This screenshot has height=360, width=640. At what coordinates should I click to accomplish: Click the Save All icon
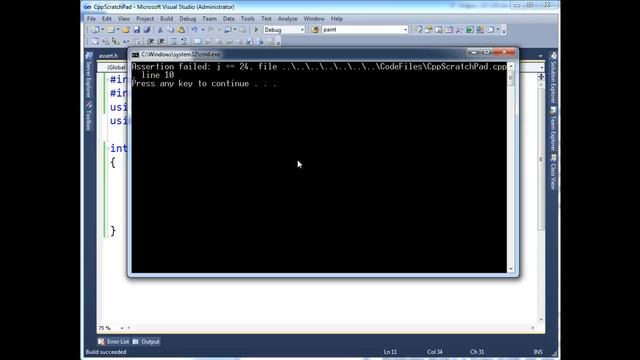pyautogui.click(x=147, y=29)
